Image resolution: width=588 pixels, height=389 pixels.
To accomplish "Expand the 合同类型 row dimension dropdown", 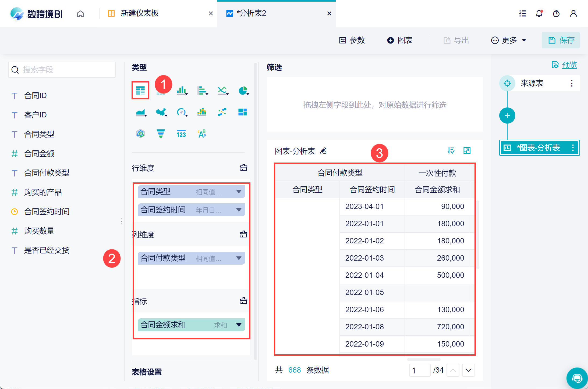I will [x=239, y=192].
